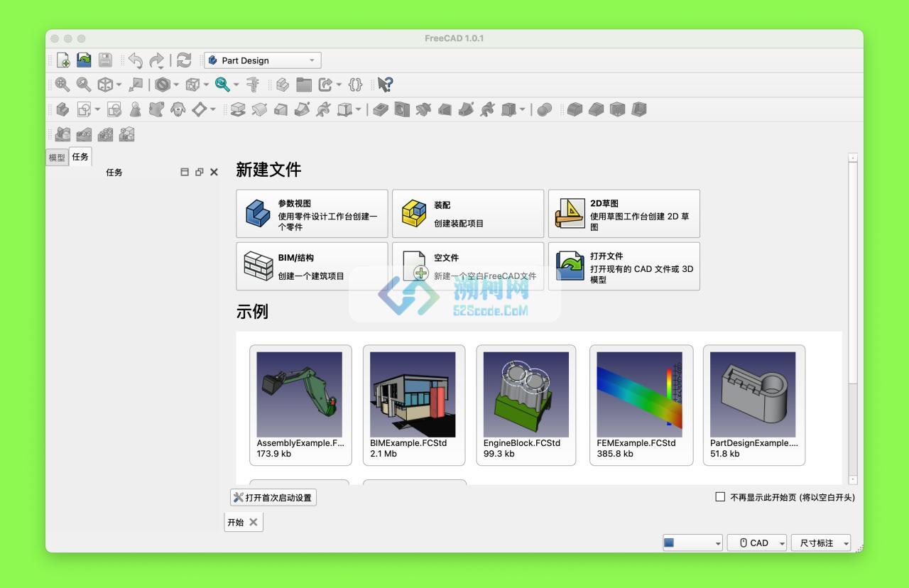Click the 2D草图 new file card
Image resolution: width=909 pixels, height=588 pixels.
pos(624,213)
